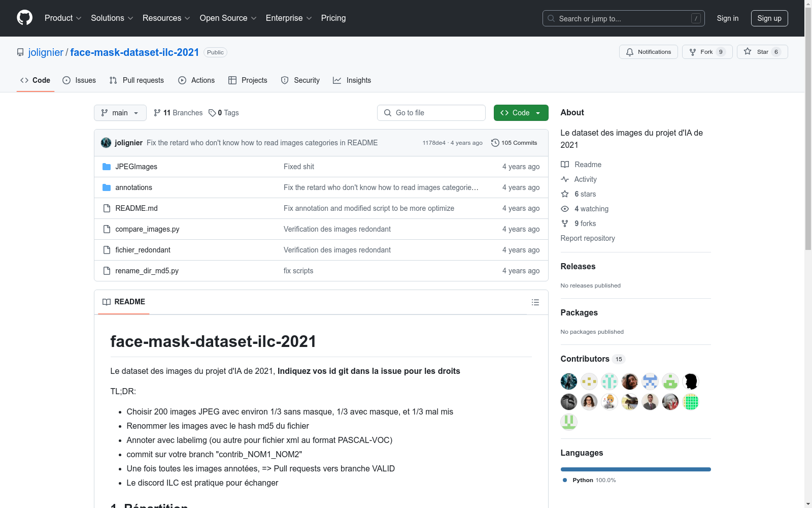
Task: Switch to the Insights tab
Action: tap(352, 80)
